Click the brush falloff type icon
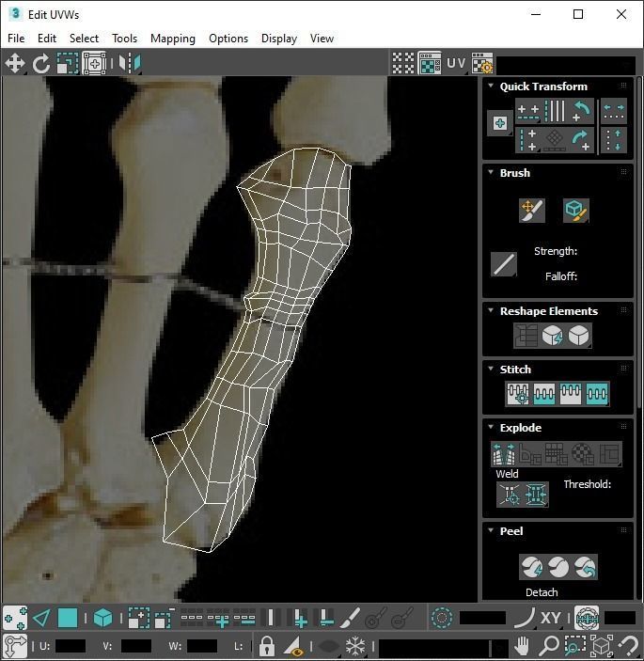 [504, 264]
